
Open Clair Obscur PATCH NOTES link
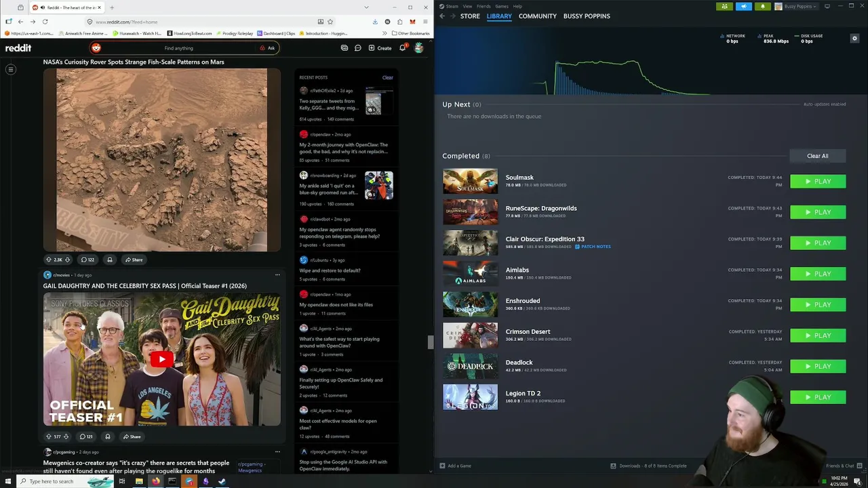point(593,247)
